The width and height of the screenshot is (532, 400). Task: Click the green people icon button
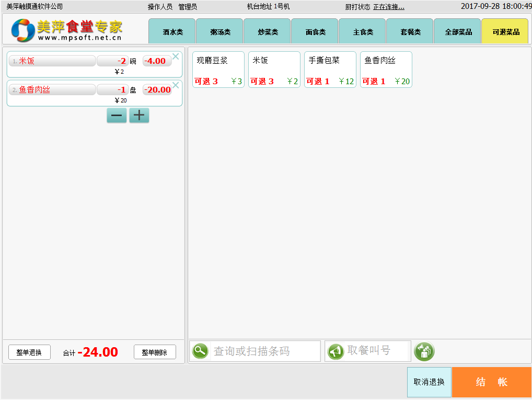coord(424,351)
